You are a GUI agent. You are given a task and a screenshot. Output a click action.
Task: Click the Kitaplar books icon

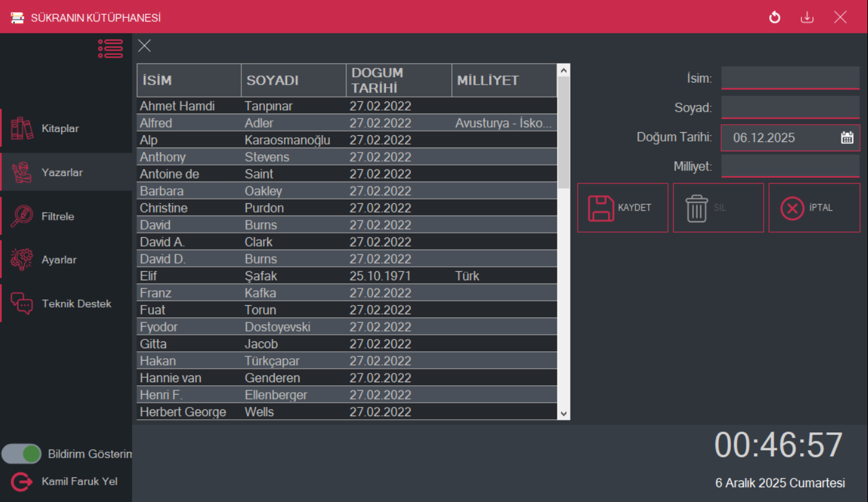(22, 128)
